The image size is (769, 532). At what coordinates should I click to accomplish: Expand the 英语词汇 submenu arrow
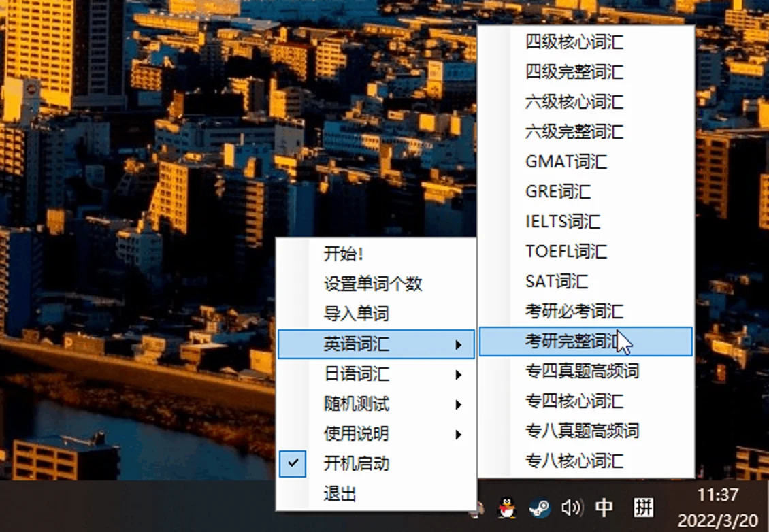click(x=458, y=344)
